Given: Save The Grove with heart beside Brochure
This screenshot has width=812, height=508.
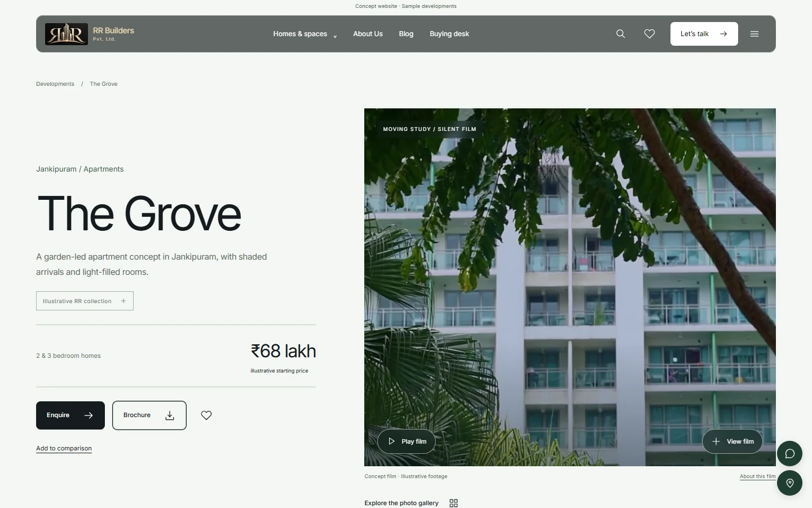Looking at the screenshot, I should 206,415.
